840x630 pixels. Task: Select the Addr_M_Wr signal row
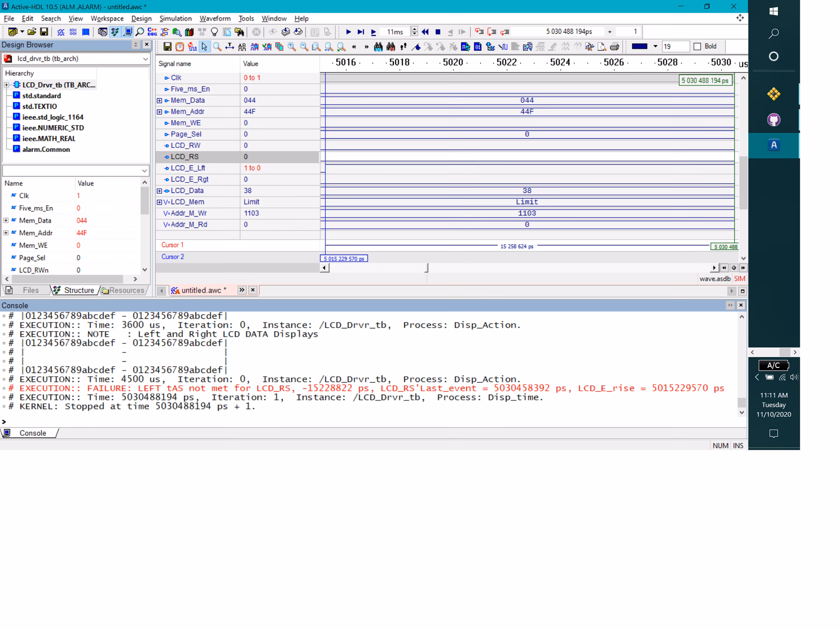tap(237, 213)
